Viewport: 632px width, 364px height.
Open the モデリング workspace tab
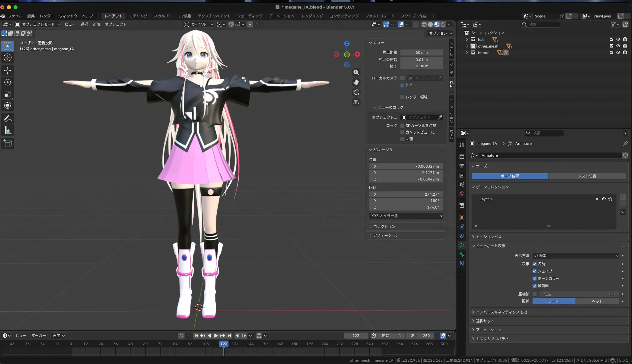(138, 16)
